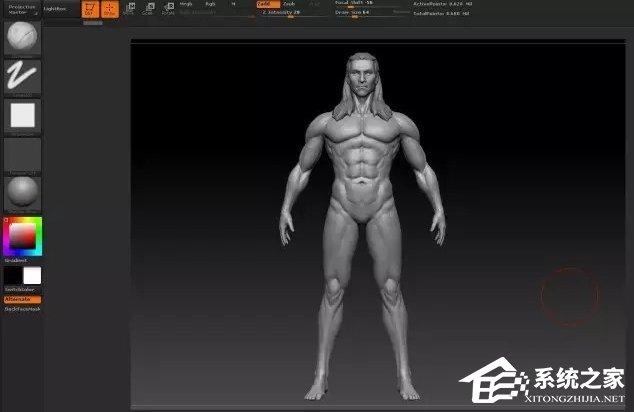Toggle the Mrgb channel button
Viewport: 634px width, 412px height.
tap(185, 4)
